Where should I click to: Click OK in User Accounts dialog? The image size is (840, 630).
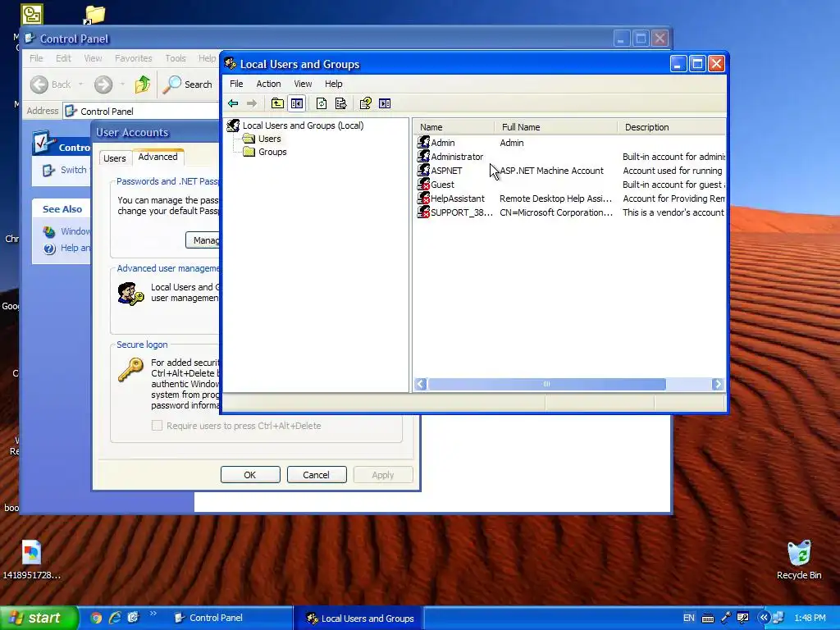[250, 475]
